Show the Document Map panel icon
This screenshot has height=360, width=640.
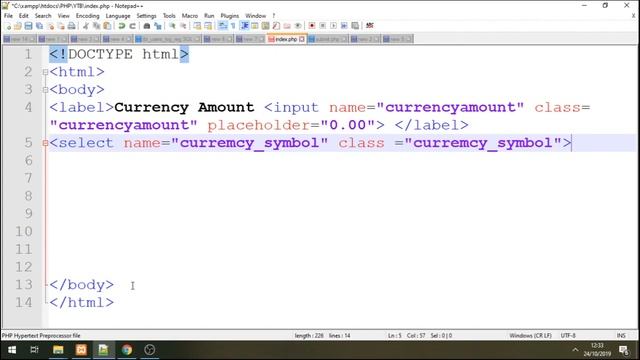pyautogui.click(x=265, y=26)
